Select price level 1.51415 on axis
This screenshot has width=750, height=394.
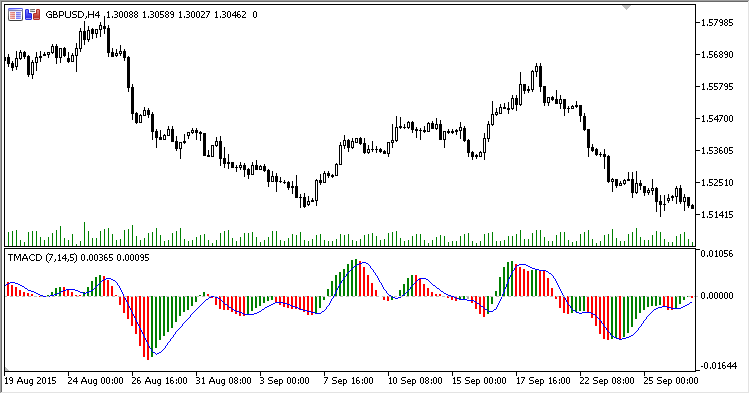click(x=717, y=215)
